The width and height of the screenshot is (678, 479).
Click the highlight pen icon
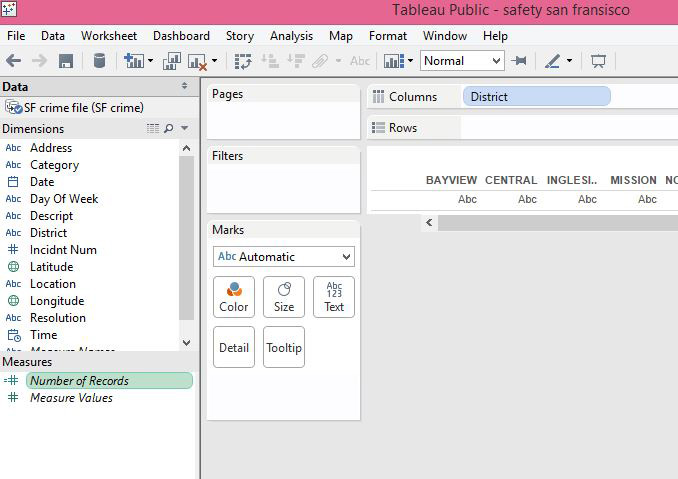(x=552, y=61)
